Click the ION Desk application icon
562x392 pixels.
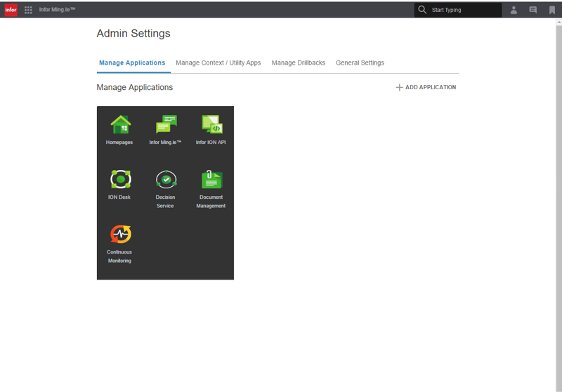coord(120,180)
